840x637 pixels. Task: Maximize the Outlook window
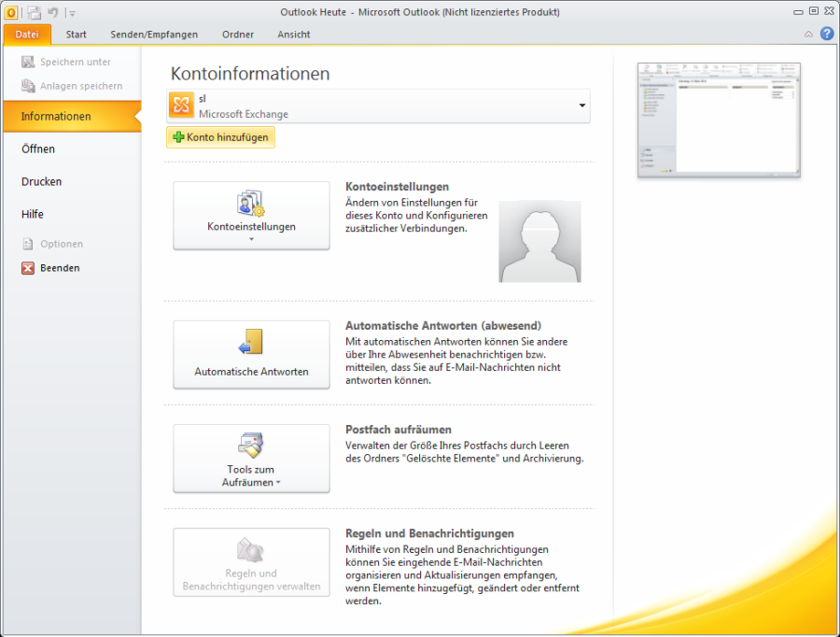point(814,11)
